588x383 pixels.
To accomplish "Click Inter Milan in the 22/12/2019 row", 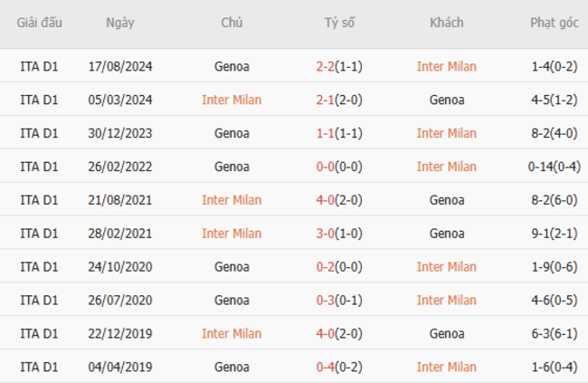I will 232,334.
